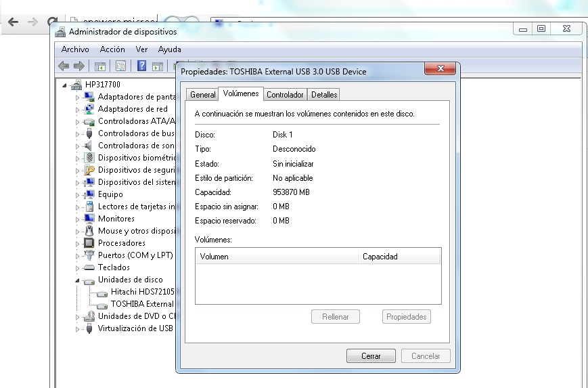This screenshot has width=588, height=388.
Task: Click the Dispositivos del sistema icon
Action: coord(89,182)
